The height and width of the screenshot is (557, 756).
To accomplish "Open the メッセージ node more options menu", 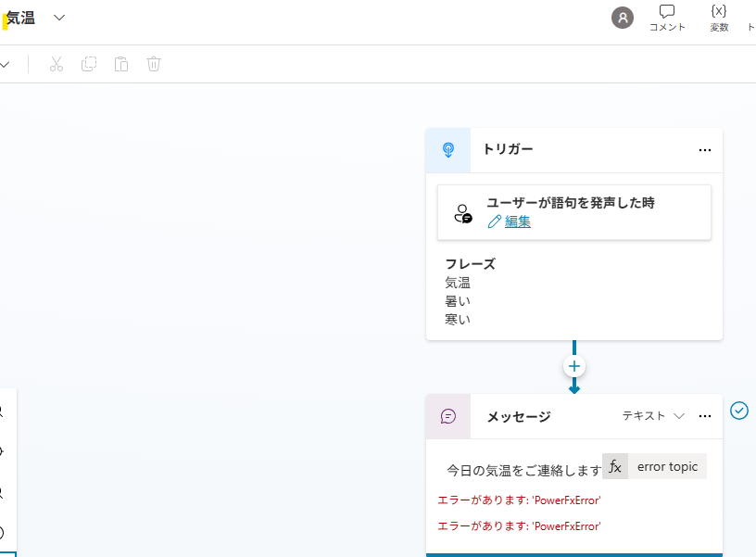I will [x=704, y=416].
